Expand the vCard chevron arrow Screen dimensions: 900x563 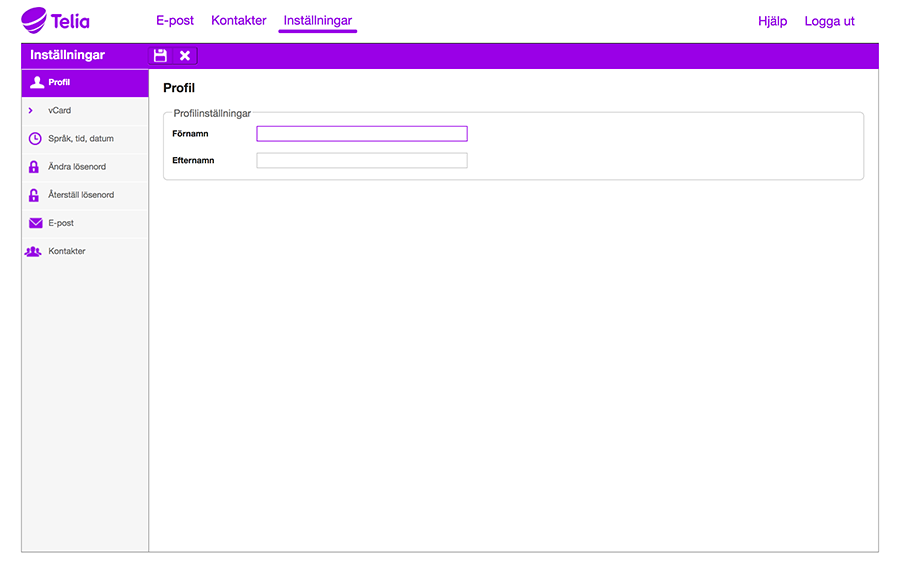(31, 111)
